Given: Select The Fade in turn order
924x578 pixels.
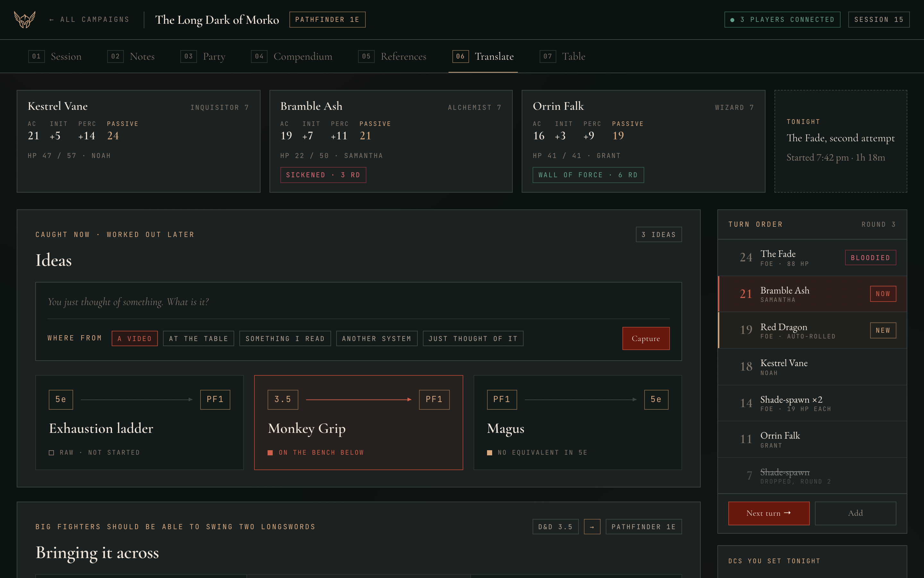Looking at the screenshot, I should 812,258.
